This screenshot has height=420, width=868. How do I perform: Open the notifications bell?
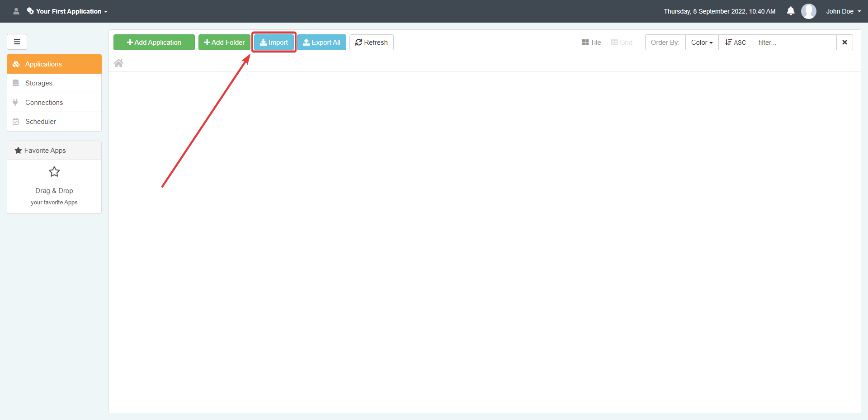pos(790,11)
